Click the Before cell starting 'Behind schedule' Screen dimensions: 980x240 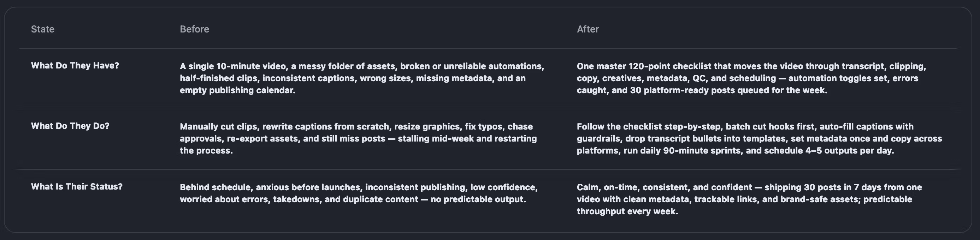pos(358,193)
